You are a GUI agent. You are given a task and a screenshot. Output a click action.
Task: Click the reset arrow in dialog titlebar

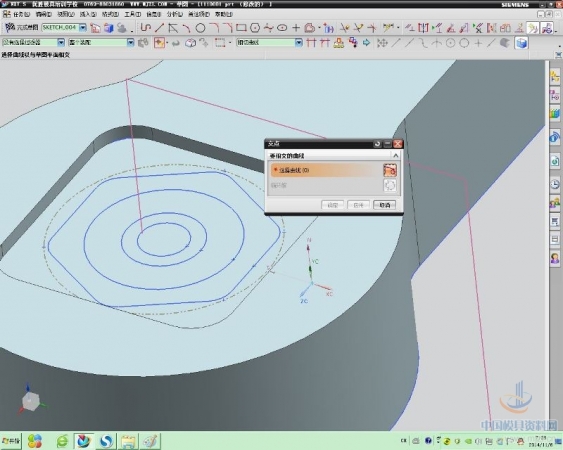377,144
